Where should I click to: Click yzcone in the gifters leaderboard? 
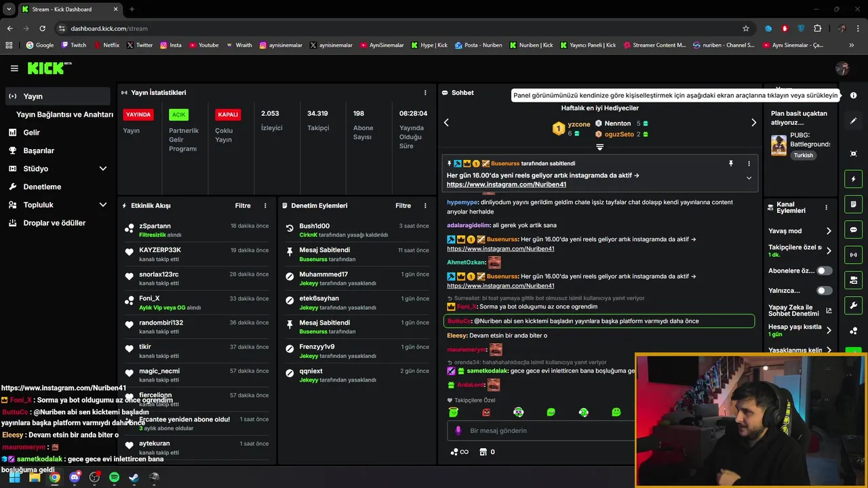click(579, 125)
